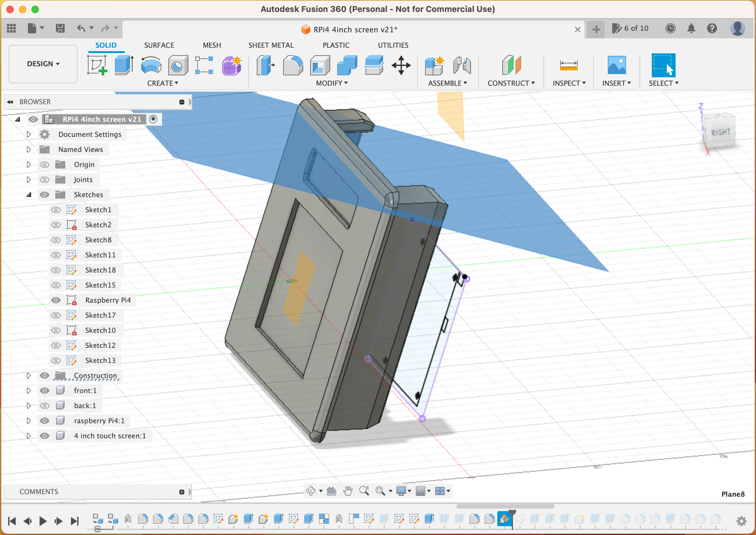Open the job status clock icon
This screenshot has width=756, height=535.
[670, 28]
